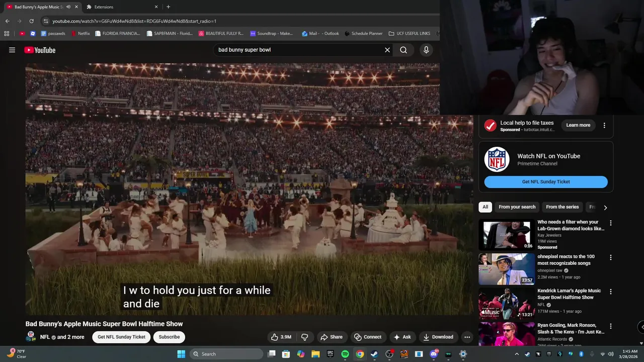Image resolution: width=644 pixels, height=362 pixels.
Task: Show hidden tray icons chevron
Action: point(517,354)
